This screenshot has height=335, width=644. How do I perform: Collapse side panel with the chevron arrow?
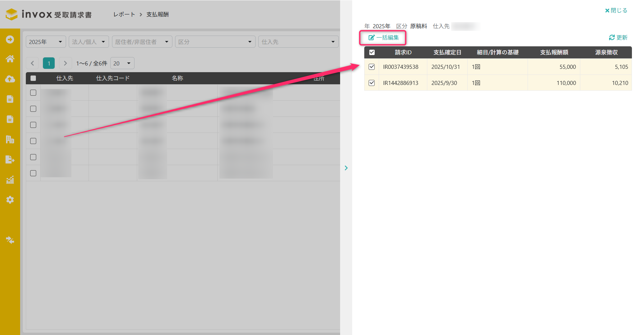(x=346, y=168)
